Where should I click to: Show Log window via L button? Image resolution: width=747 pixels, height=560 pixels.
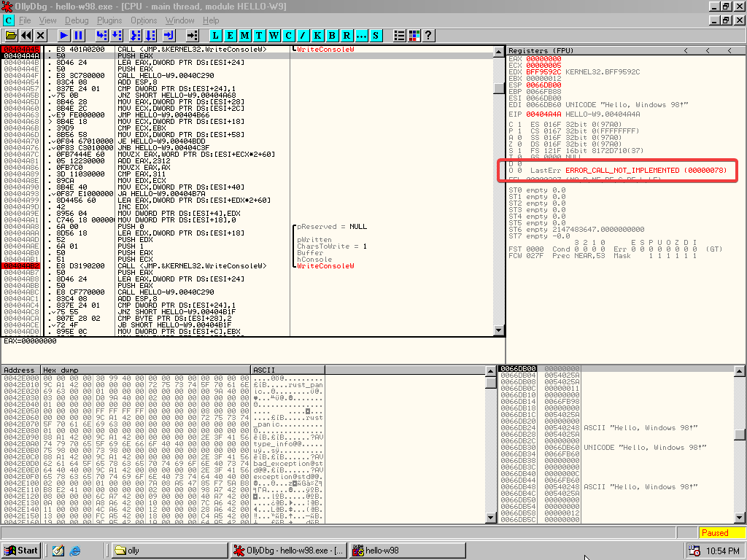pos(215,36)
